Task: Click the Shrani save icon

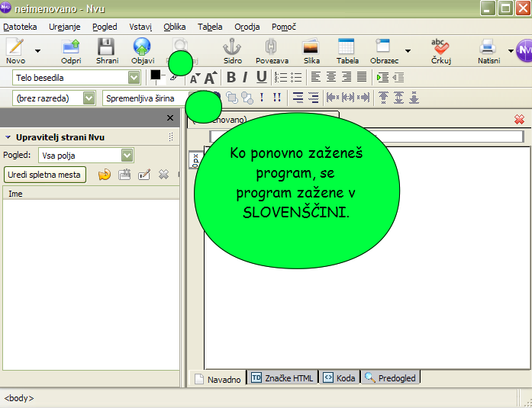Action: point(107,50)
